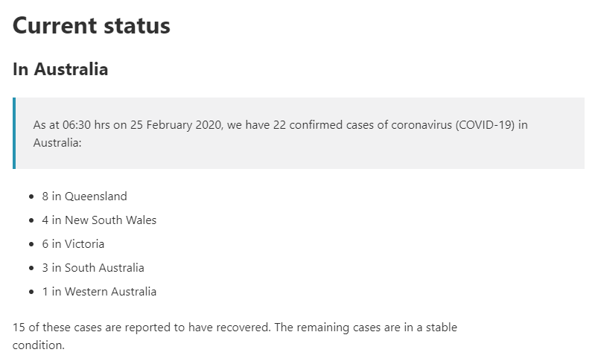595x364 pixels.
Task: Select the final word "condition."
Action: coord(38,345)
